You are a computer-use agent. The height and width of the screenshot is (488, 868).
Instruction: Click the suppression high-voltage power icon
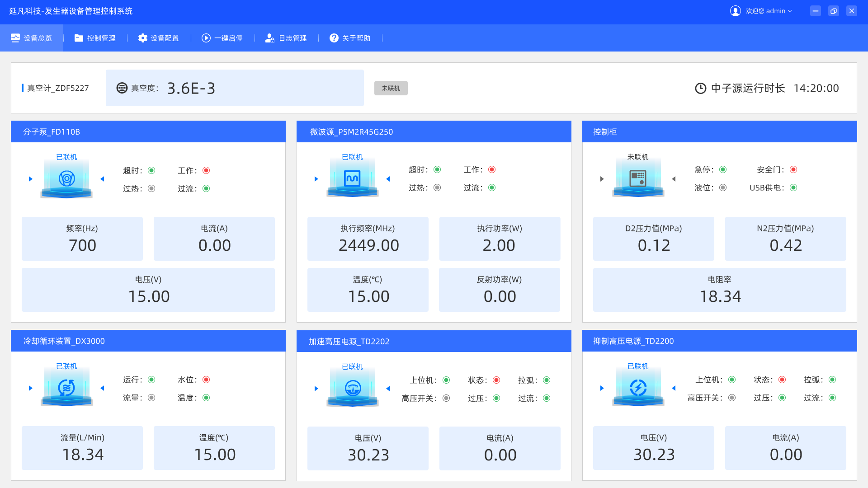(x=638, y=388)
